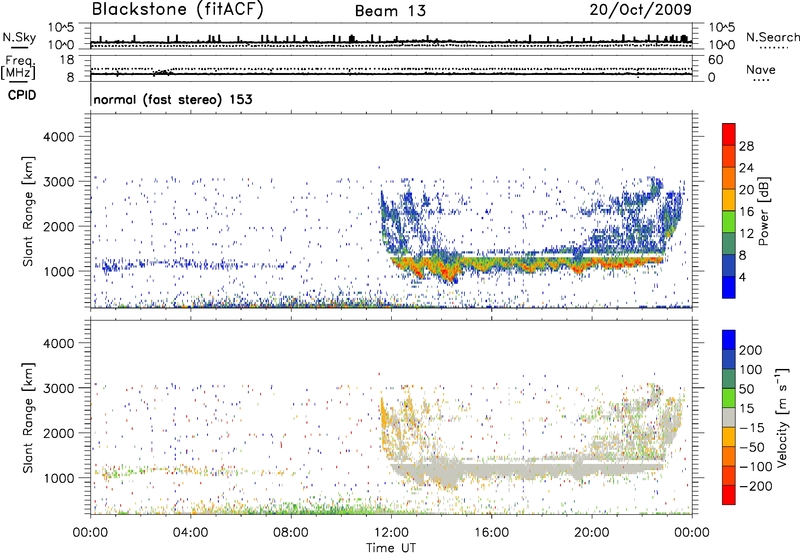
Task: Click the blue bottom of the power colorbar
Action: (729, 287)
